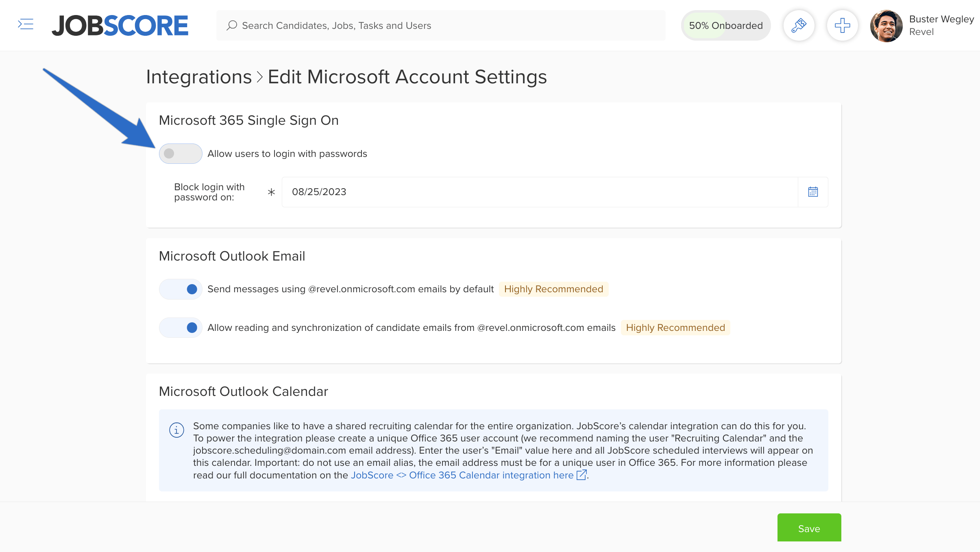Go back to Integrations breadcrumb
The image size is (980, 552).
pyautogui.click(x=199, y=77)
